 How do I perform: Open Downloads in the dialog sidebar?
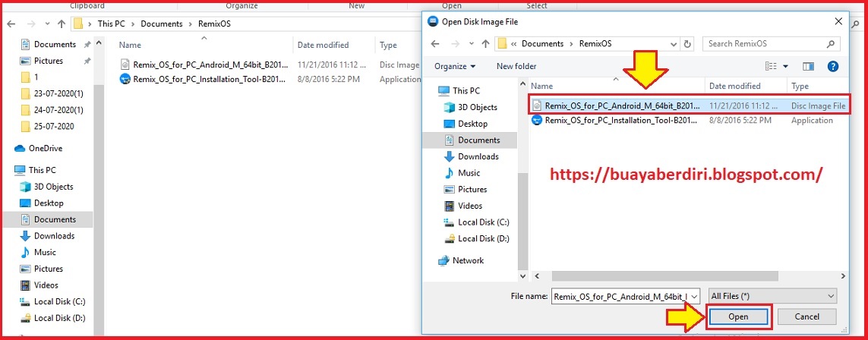coord(471,156)
